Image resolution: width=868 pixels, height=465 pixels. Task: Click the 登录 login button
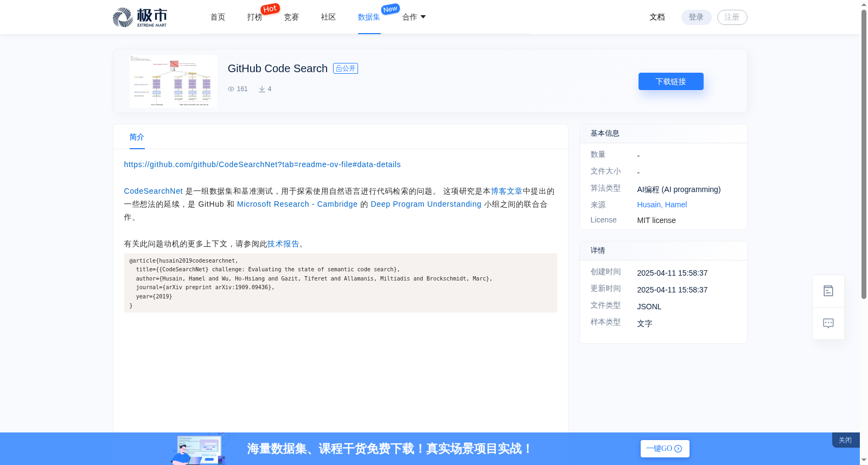point(696,17)
